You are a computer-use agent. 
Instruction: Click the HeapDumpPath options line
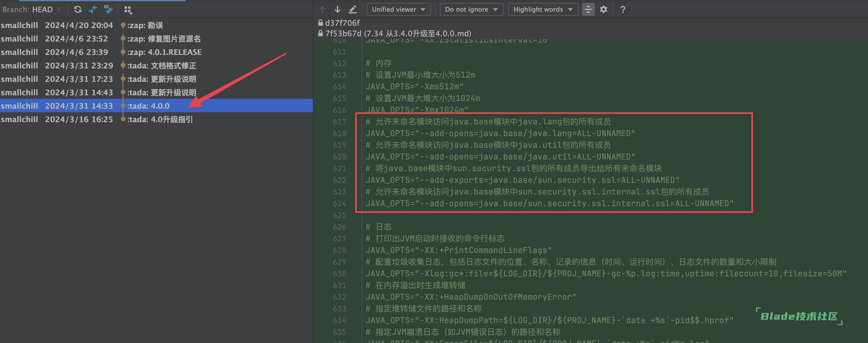[x=550, y=320]
